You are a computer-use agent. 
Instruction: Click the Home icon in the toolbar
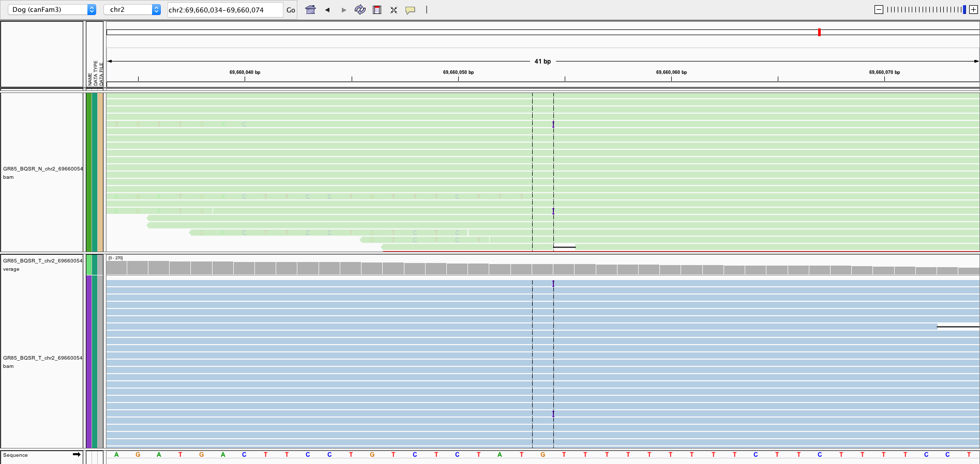tap(310, 9)
